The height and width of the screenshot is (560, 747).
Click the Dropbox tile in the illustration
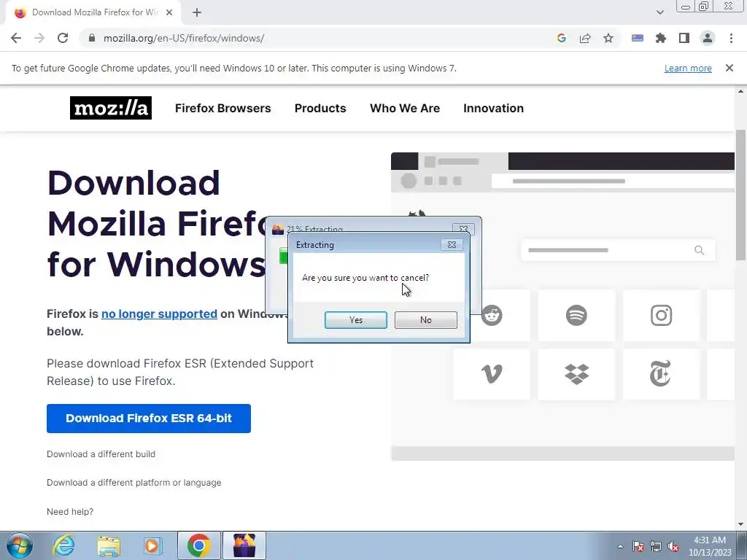point(576,374)
